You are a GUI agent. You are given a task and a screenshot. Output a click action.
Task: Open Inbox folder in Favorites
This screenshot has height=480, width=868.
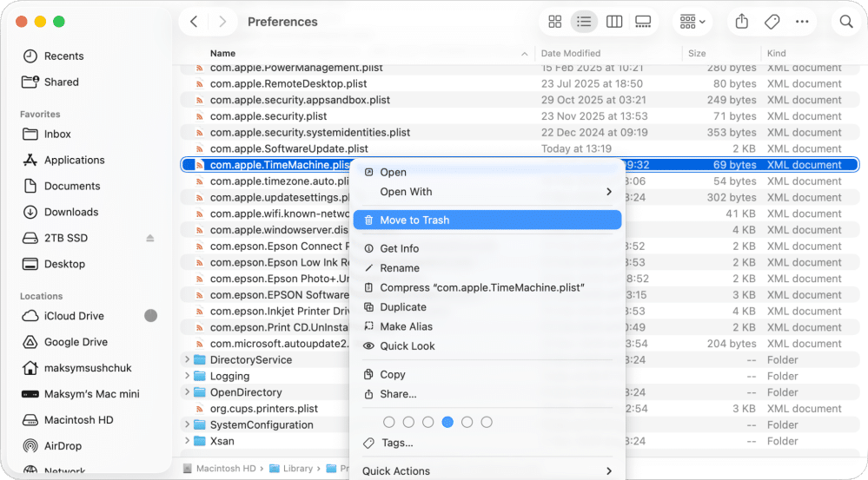pos(47,134)
